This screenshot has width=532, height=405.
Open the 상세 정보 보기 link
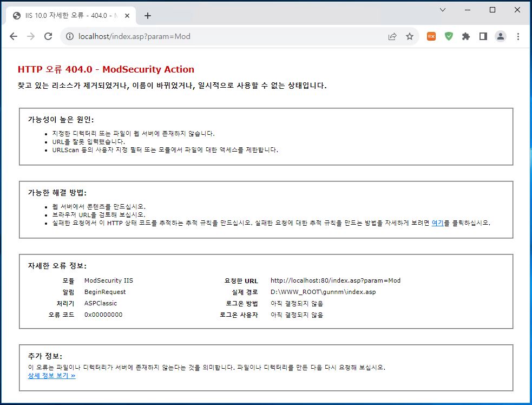point(51,376)
